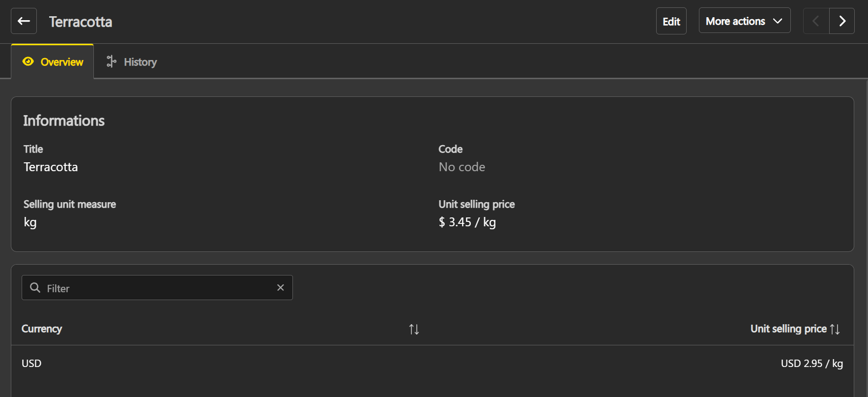Sort using Unit selling price arrows icon
This screenshot has height=397, width=868.
tap(835, 329)
